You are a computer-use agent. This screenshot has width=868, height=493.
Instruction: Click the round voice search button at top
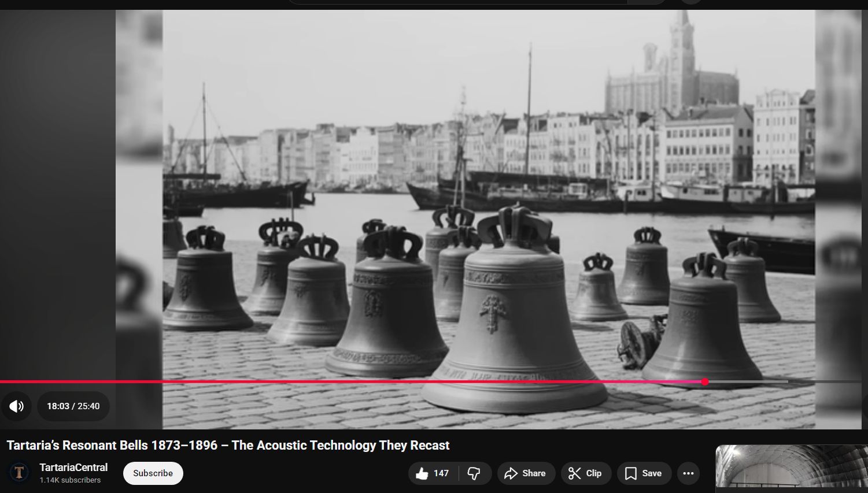(x=690, y=2)
